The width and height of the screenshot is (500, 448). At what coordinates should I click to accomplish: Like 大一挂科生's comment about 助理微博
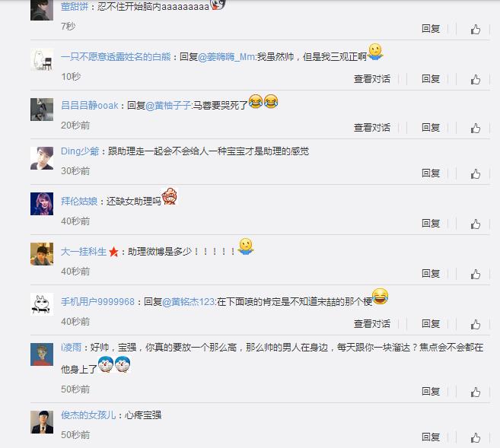click(x=476, y=274)
